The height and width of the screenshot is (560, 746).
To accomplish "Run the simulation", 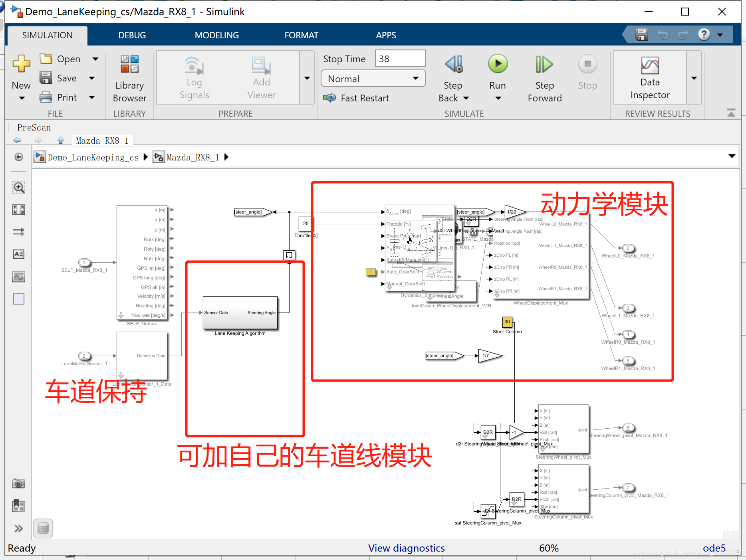I will pyautogui.click(x=497, y=64).
